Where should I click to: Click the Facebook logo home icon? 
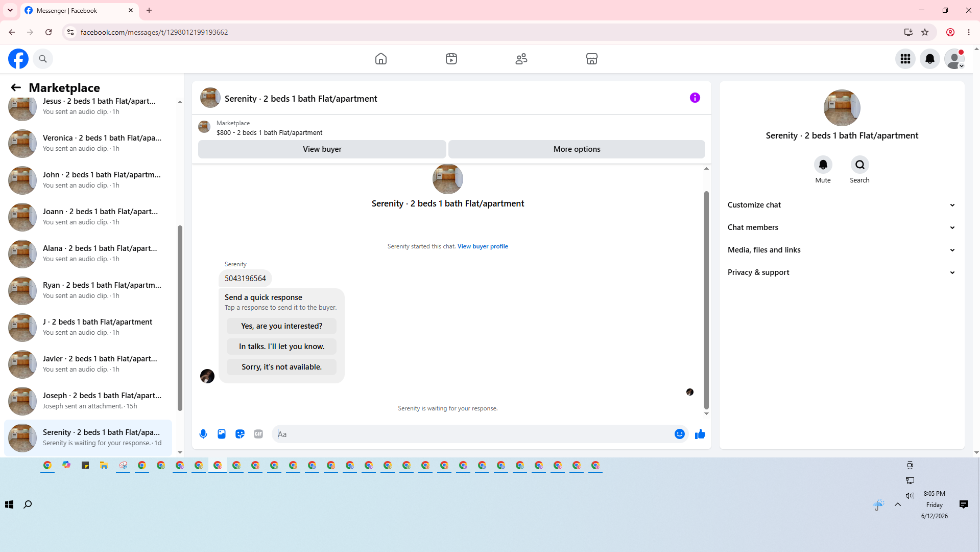(x=18, y=59)
